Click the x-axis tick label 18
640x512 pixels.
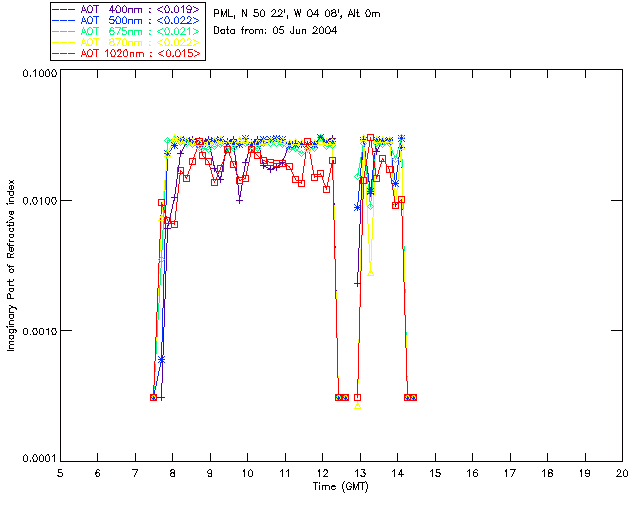tap(548, 473)
